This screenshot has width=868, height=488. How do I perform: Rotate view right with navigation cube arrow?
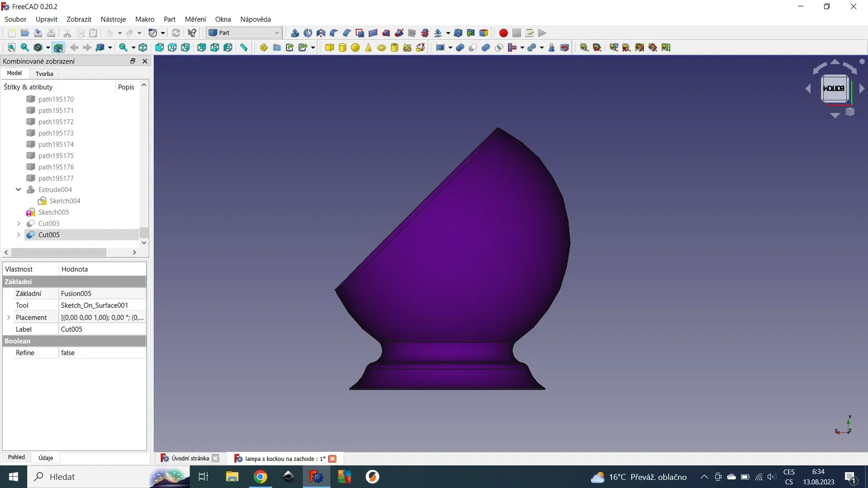[x=862, y=88]
